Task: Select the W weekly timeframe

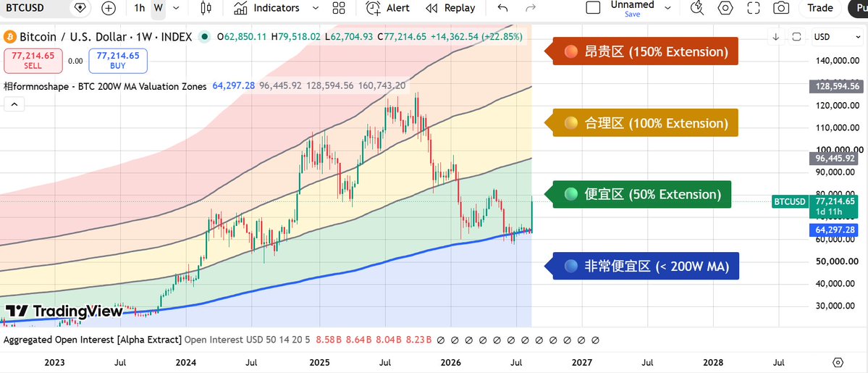Action: pyautogui.click(x=159, y=8)
